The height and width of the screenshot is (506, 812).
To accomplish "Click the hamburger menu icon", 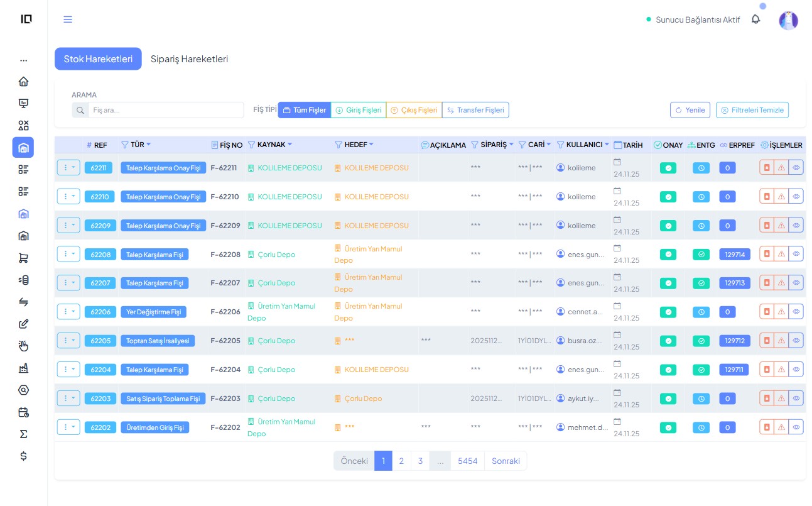I will [x=68, y=19].
